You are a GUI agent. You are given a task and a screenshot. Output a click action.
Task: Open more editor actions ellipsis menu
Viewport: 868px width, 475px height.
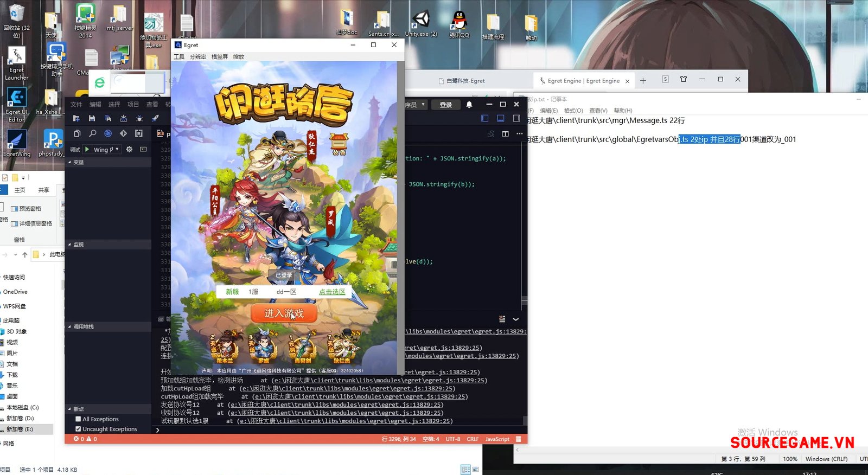(x=520, y=134)
